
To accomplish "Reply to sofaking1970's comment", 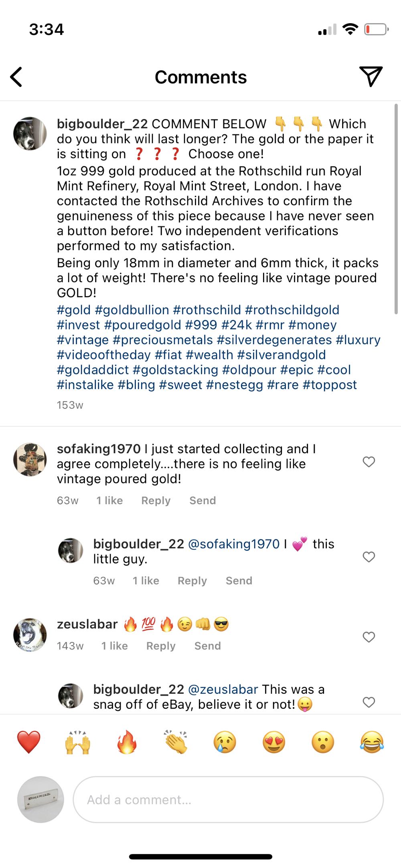I will tap(156, 501).
